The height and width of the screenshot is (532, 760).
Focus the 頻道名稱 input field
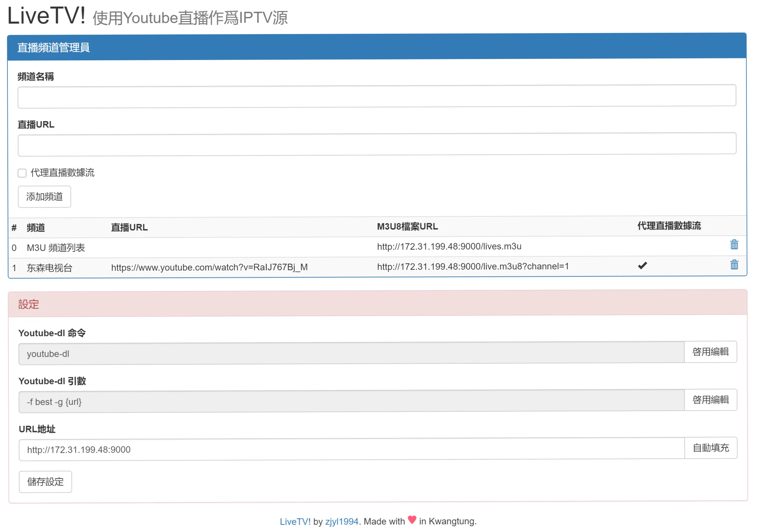click(376, 96)
